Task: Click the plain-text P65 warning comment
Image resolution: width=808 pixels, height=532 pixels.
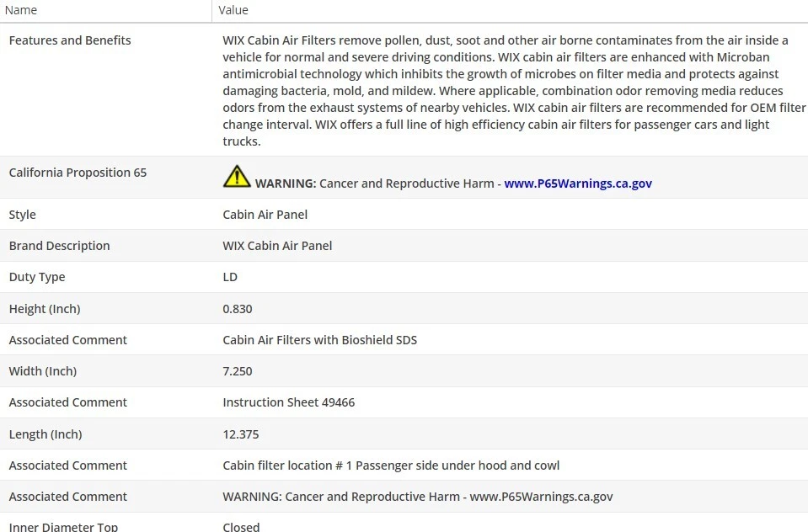Action: (x=418, y=497)
